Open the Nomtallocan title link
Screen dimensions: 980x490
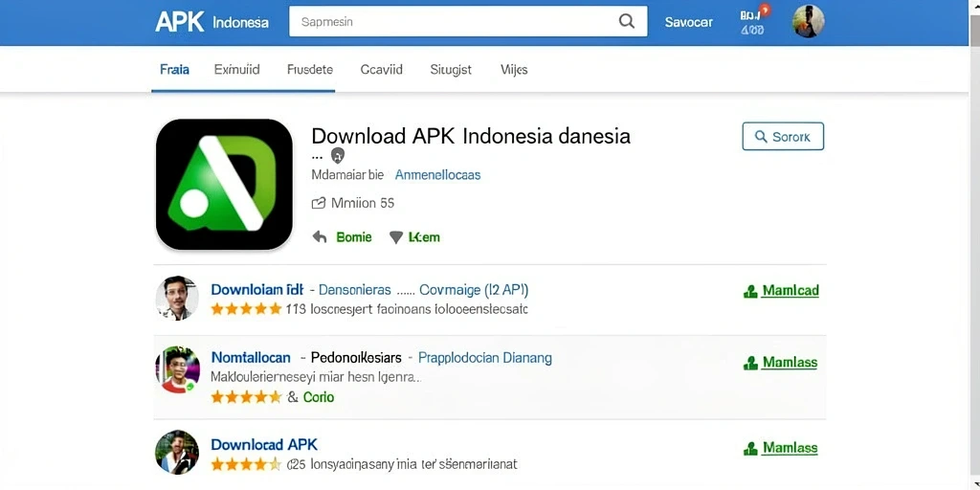(251, 358)
